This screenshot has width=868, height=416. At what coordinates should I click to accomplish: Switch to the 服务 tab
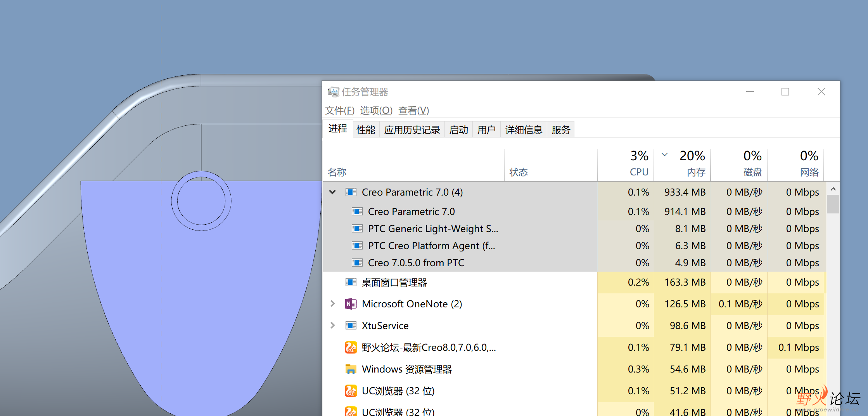click(x=561, y=130)
